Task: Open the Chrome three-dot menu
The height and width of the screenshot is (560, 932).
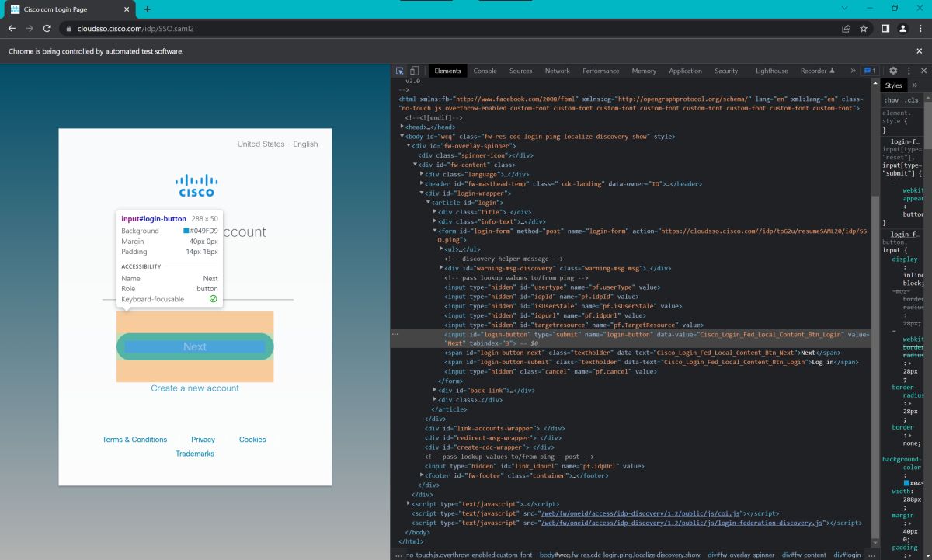Action: tap(920, 29)
